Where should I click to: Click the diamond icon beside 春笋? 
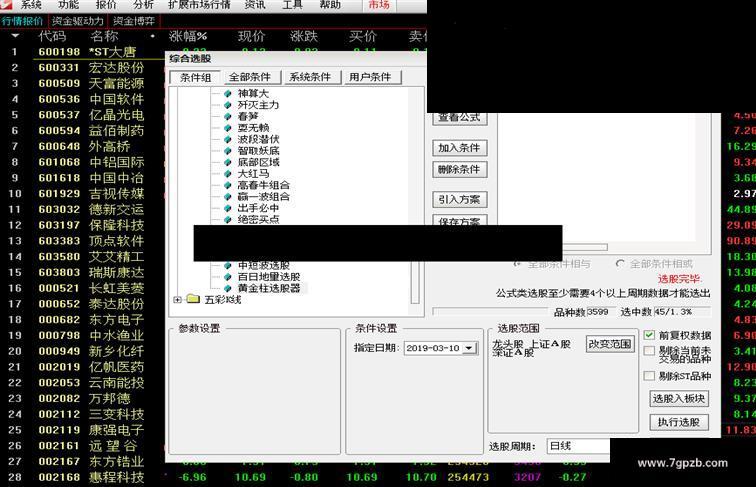(x=228, y=116)
